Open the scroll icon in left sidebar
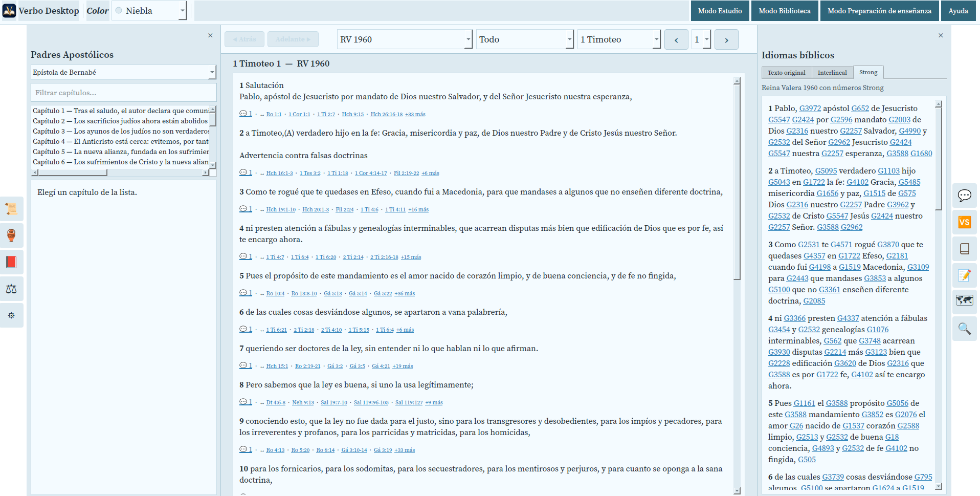 tap(11, 209)
